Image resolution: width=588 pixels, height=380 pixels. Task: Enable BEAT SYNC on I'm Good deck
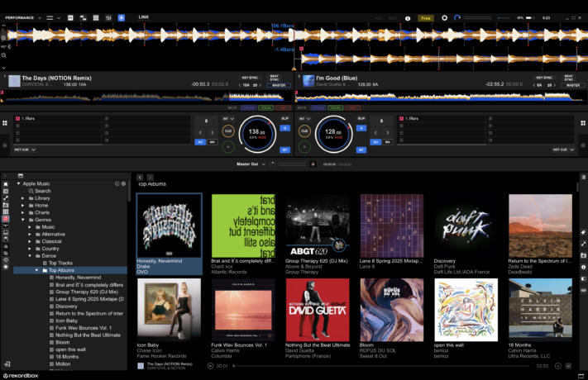coord(568,78)
